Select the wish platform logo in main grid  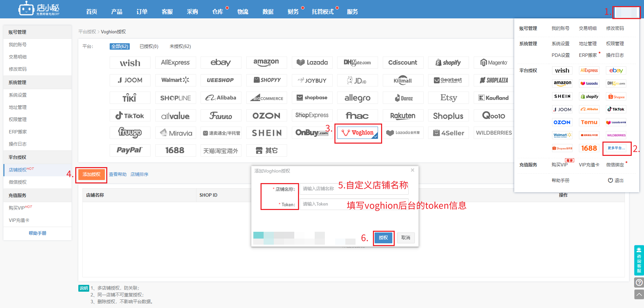130,63
